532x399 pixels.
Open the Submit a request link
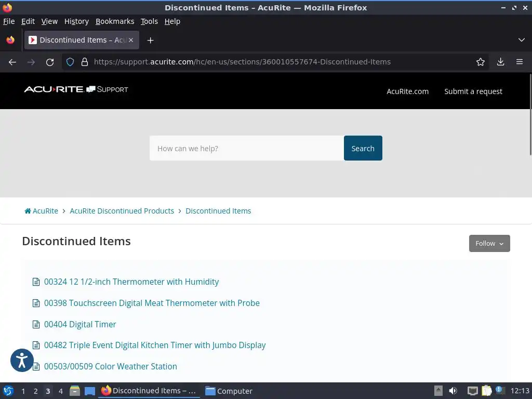tap(473, 91)
